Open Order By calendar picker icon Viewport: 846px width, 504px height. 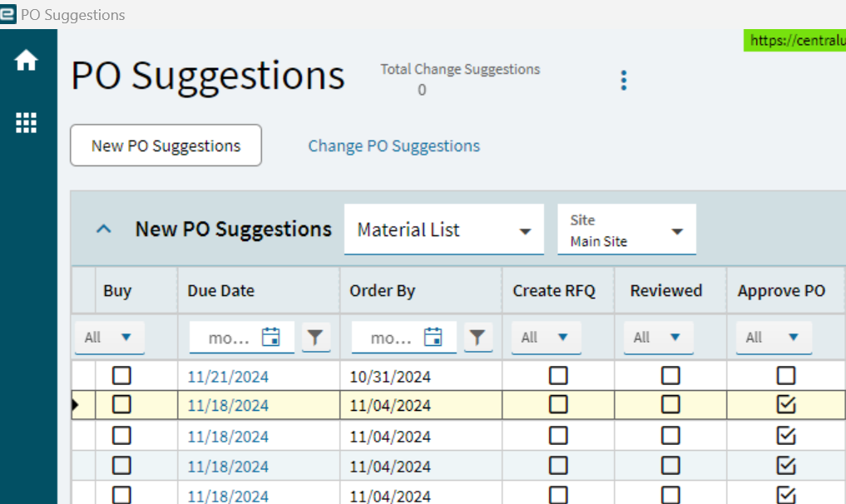point(433,337)
